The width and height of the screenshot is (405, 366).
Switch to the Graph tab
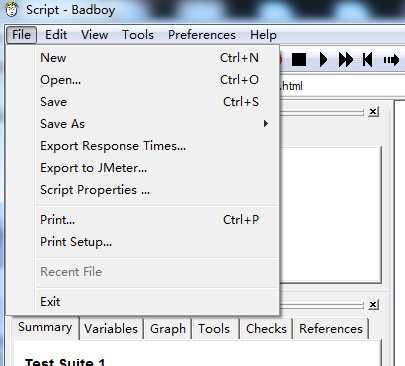168,329
